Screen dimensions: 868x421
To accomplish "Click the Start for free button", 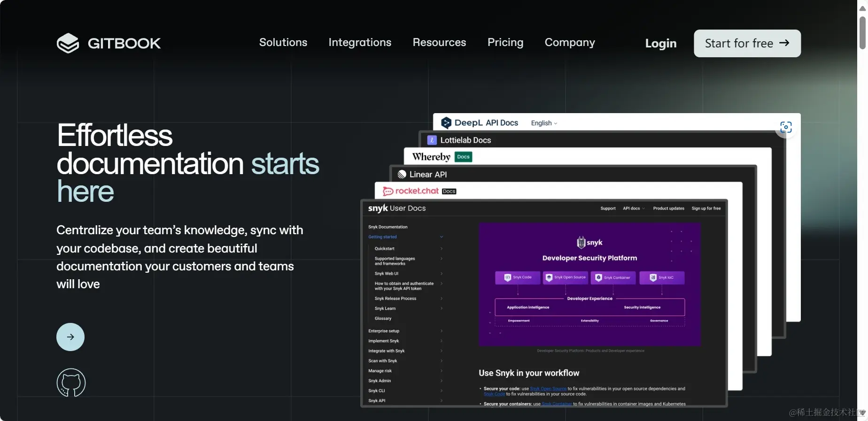I will (747, 43).
